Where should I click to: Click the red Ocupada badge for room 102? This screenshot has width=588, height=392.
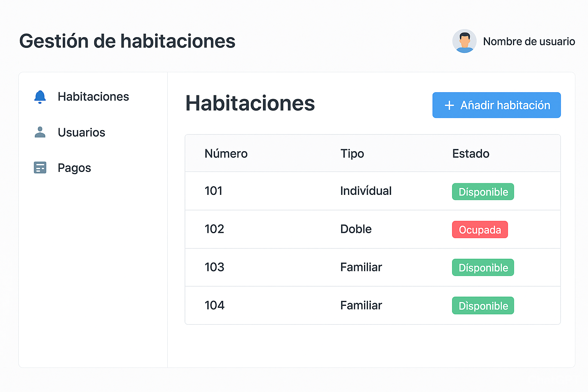coord(480,230)
